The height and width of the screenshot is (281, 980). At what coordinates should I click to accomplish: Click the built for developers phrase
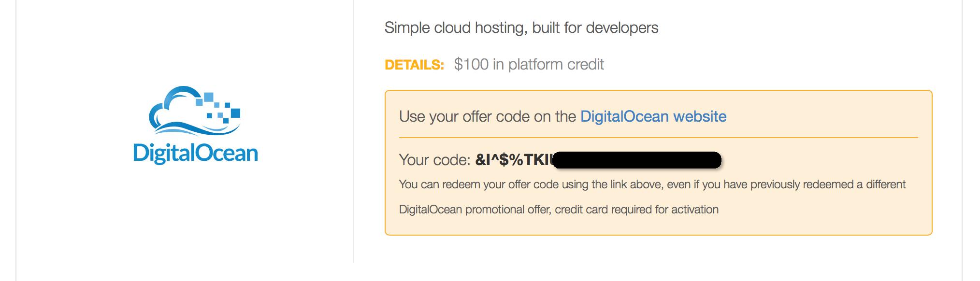[x=595, y=28]
